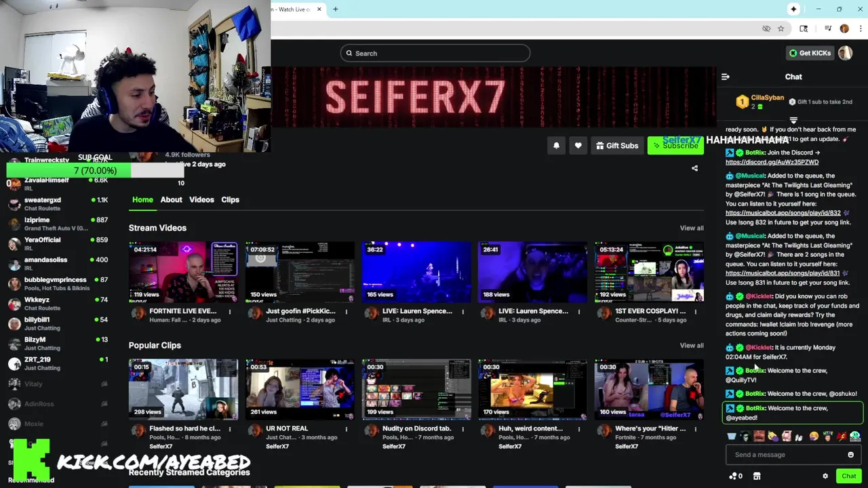Toggle notifications with the bell button
Image resolution: width=868 pixels, height=488 pixels.
click(x=556, y=146)
